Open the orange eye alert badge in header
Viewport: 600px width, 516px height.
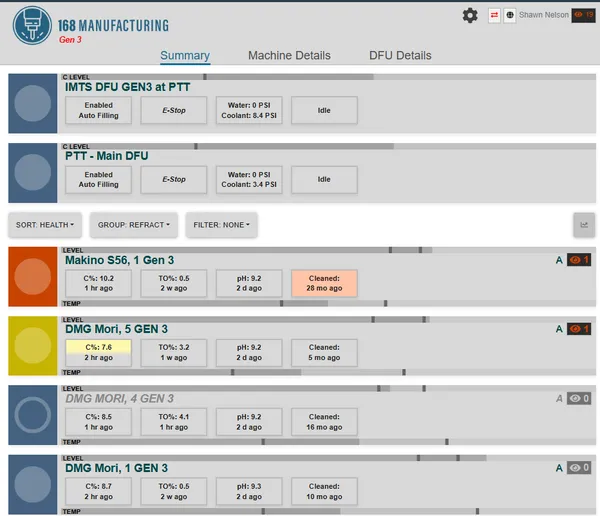point(583,15)
